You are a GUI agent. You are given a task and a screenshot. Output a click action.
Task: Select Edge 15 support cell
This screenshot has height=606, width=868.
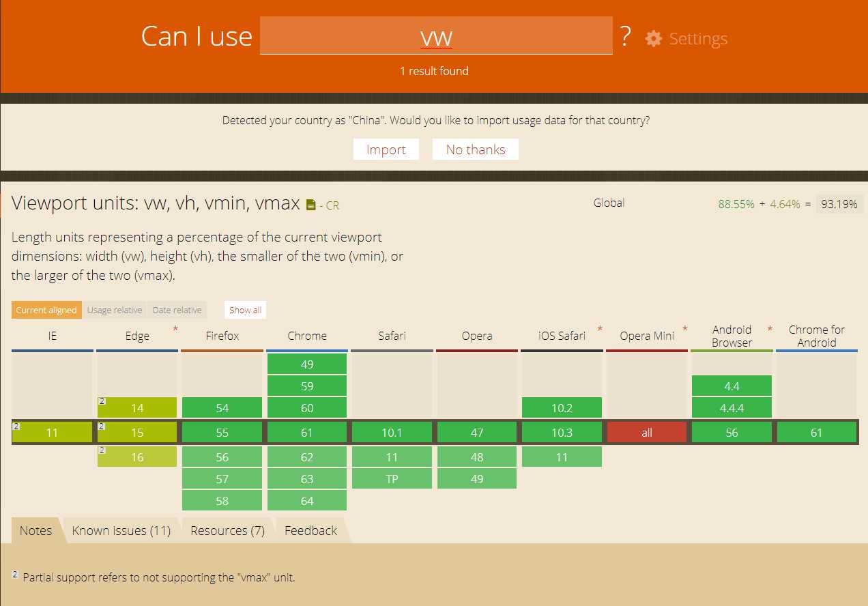coord(137,433)
